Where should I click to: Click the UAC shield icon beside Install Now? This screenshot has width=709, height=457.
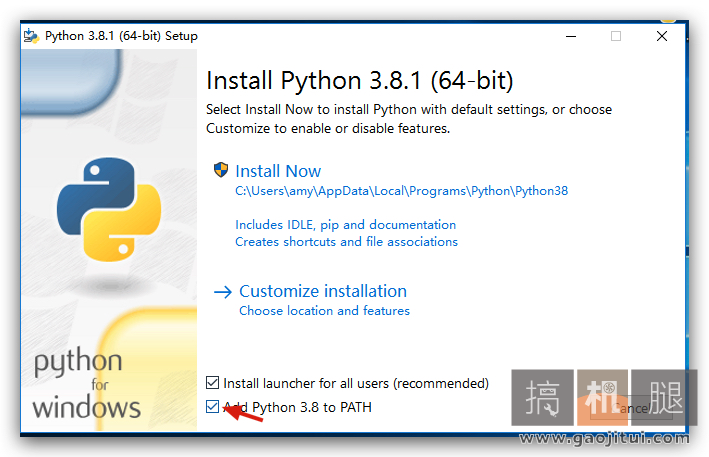pyautogui.click(x=221, y=170)
